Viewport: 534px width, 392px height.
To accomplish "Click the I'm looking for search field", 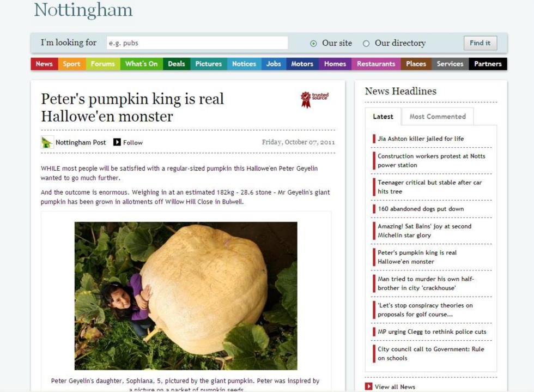I will coord(197,43).
